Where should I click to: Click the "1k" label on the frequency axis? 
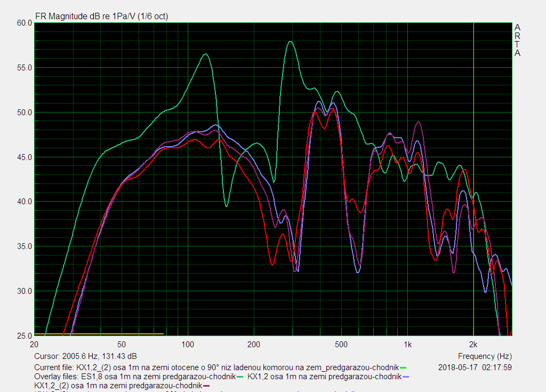click(x=408, y=345)
